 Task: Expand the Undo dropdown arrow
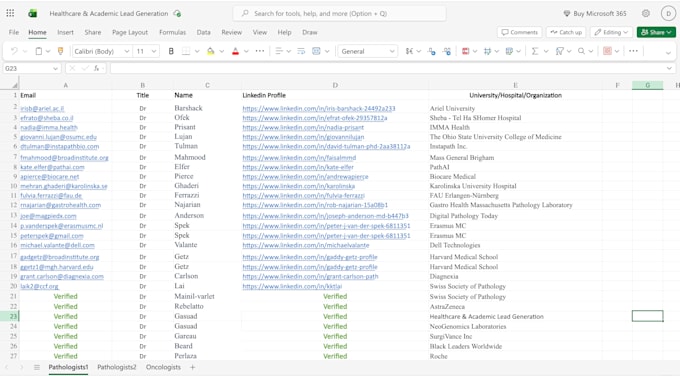(x=25, y=51)
